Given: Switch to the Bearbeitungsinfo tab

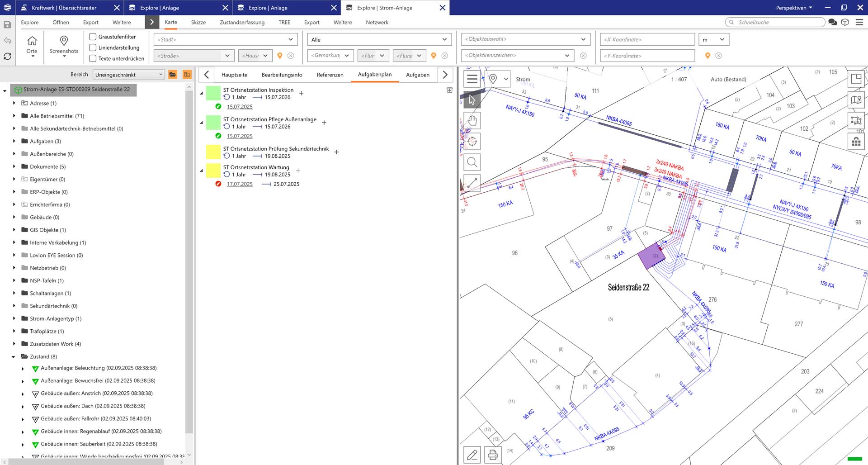Looking at the screenshot, I should (282, 75).
